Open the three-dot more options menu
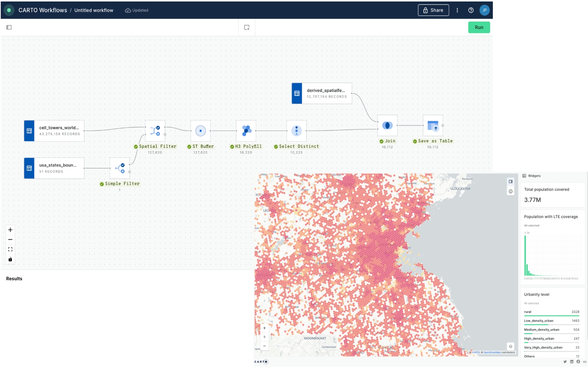 click(x=457, y=10)
